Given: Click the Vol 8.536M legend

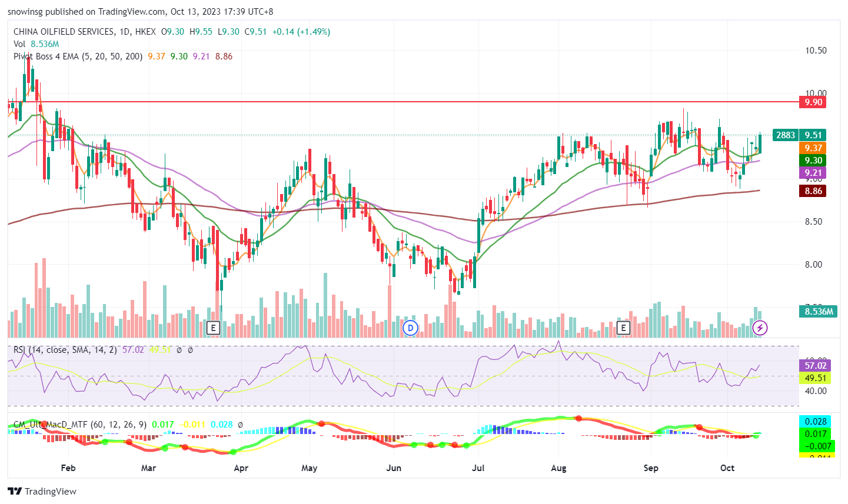Looking at the screenshot, I should [x=36, y=44].
